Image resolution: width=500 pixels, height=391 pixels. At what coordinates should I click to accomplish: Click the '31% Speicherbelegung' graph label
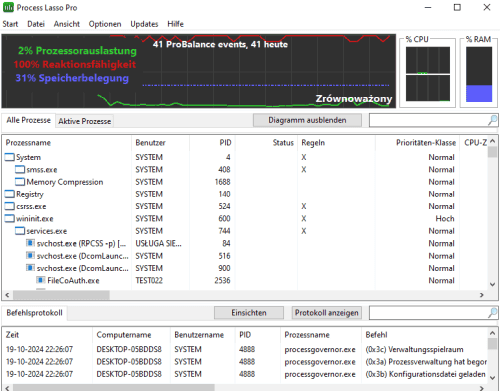72,78
